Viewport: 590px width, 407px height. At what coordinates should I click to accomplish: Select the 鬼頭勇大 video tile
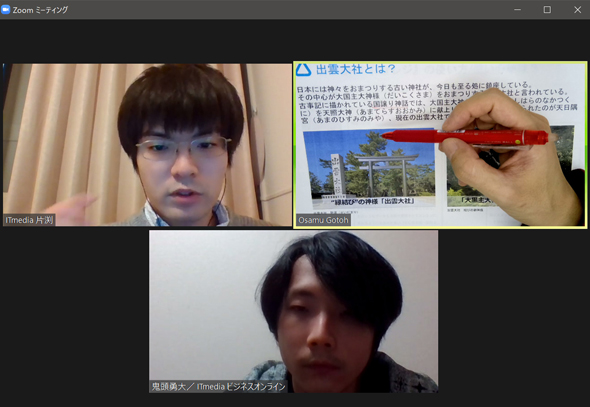293,311
